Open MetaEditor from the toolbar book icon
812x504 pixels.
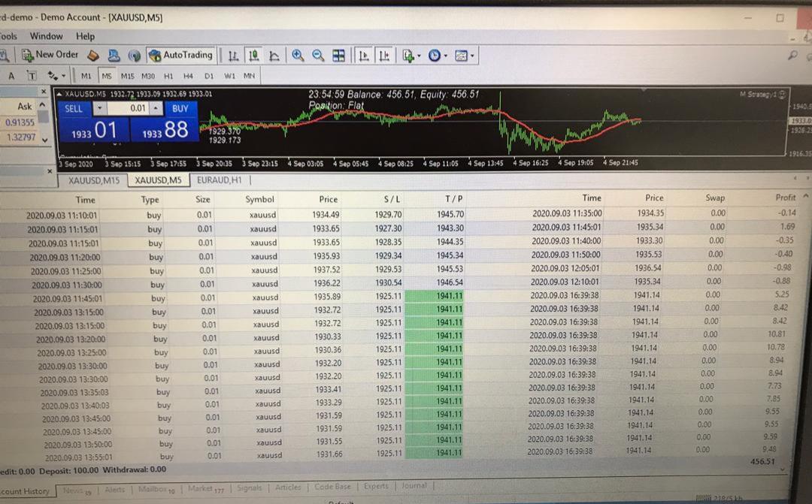pyautogui.click(x=94, y=55)
